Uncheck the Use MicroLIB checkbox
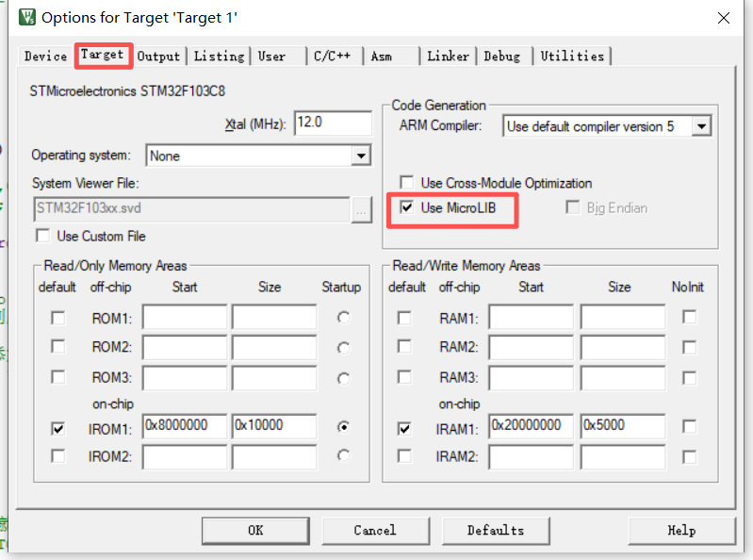Viewport: 753px width, 560px height. tap(407, 207)
